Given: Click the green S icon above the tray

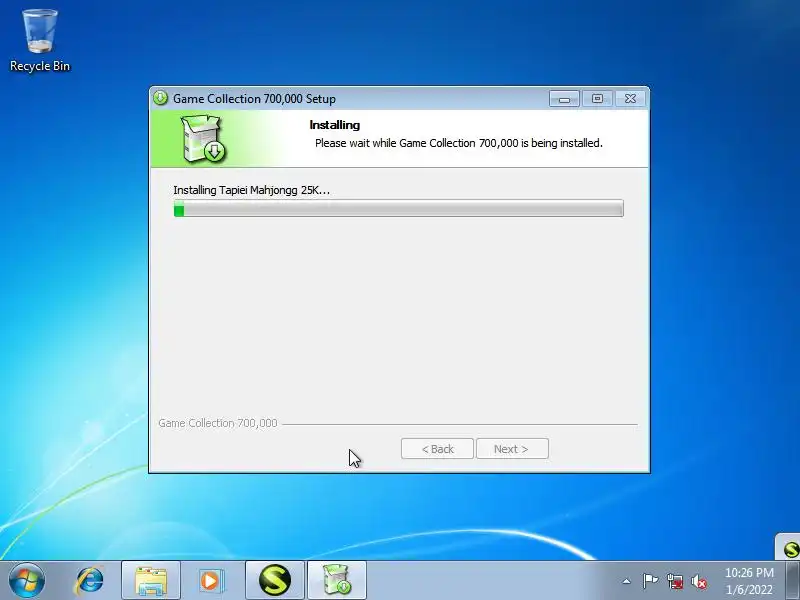Looking at the screenshot, I should coord(790,548).
